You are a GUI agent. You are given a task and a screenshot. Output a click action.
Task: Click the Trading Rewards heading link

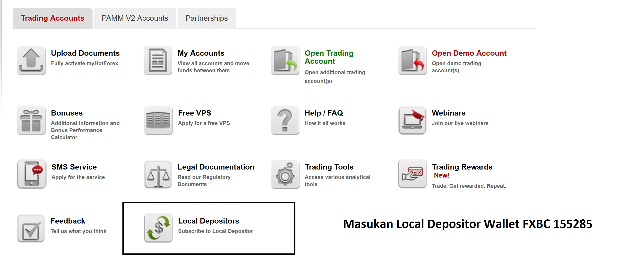pyautogui.click(x=462, y=167)
